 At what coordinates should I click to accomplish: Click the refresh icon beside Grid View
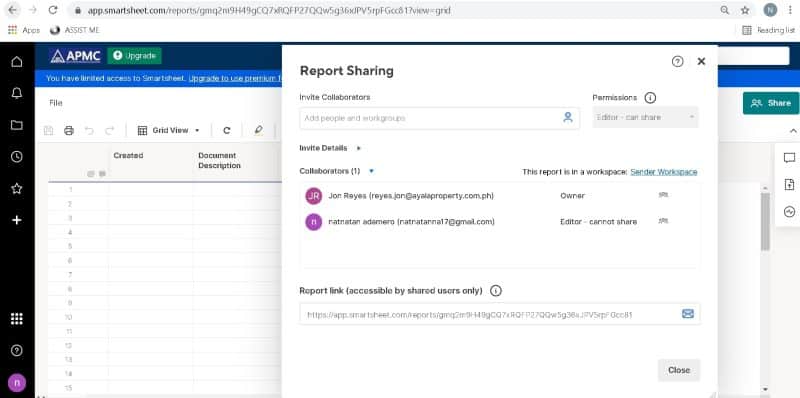point(227,131)
